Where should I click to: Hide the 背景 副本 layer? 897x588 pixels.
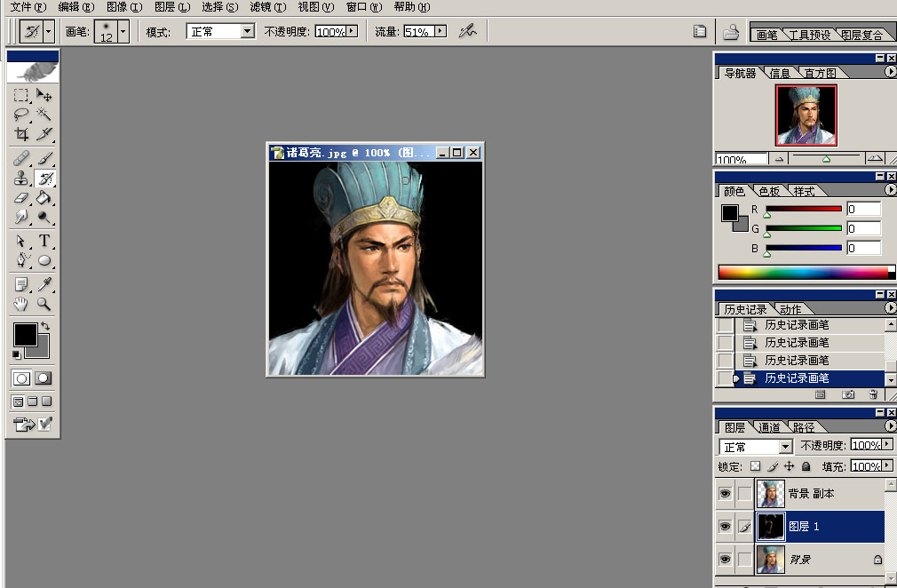[x=725, y=493]
